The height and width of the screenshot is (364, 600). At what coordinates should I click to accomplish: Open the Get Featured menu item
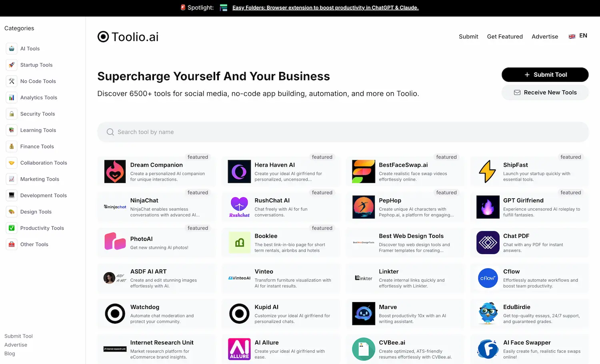coord(505,37)
